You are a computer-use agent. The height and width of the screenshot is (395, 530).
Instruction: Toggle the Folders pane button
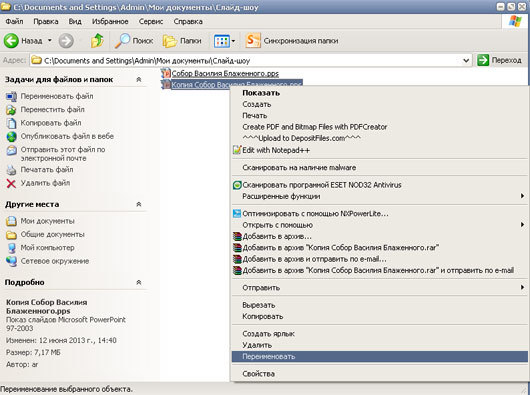182,41
